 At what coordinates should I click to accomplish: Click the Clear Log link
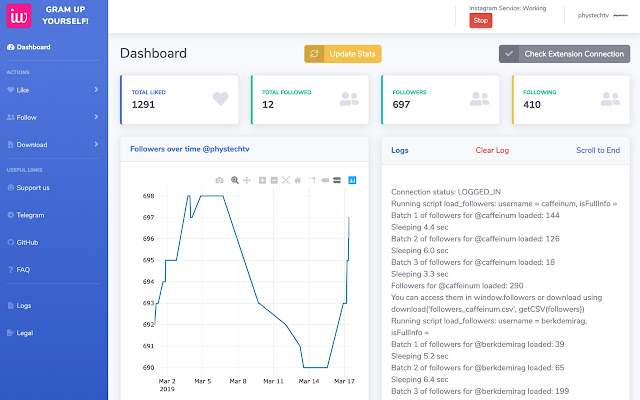pyautogui.click(x=492, y=150)
